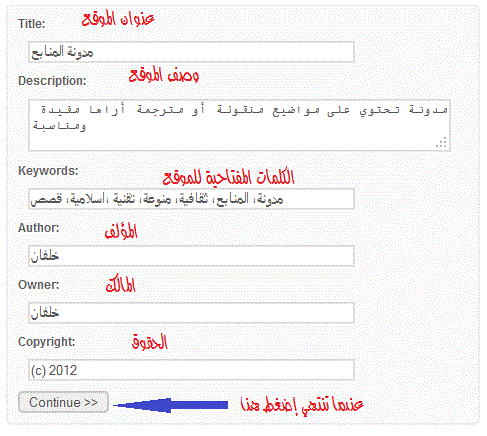Viewport: 487px width, 436px height.
Task: Click the Copyright field containing (c) 2012
Action: tap(191, 370)
